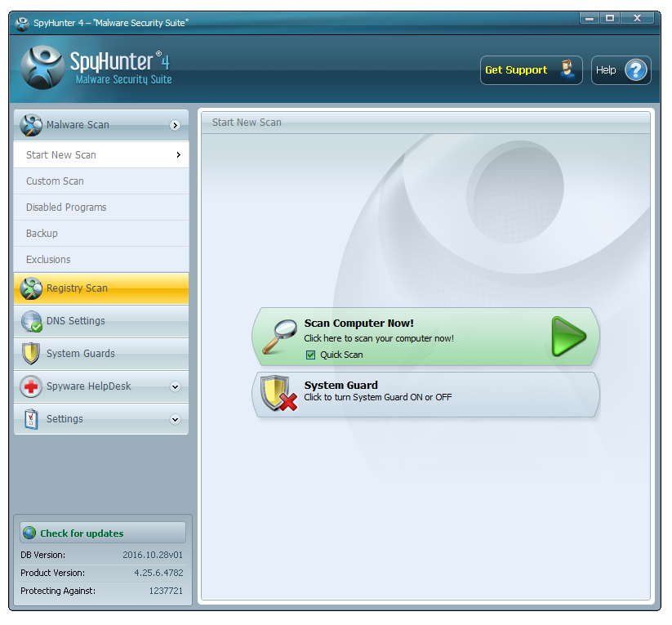Viewport: 672px width, 625px height.
Task: Click the Help button label
Action: click(606, 70)
